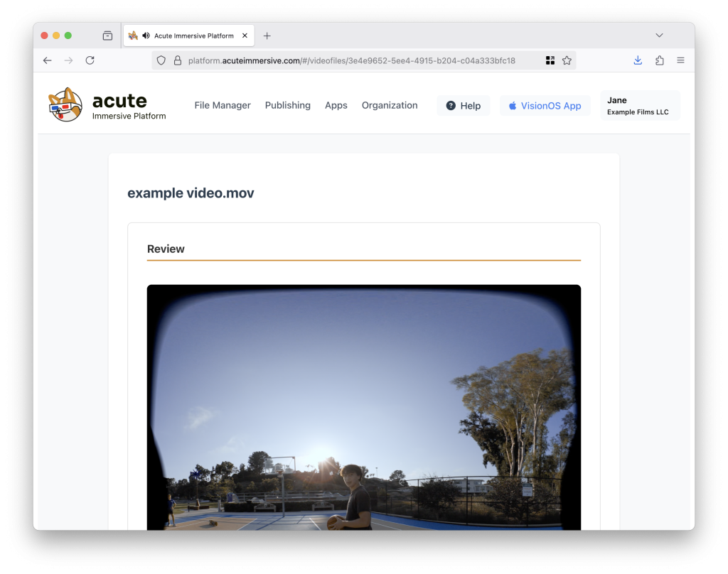This screenshot has height=574, width=728.
Task: Close the Acute Immersive Platform tab
Action: tap(245, 36)
